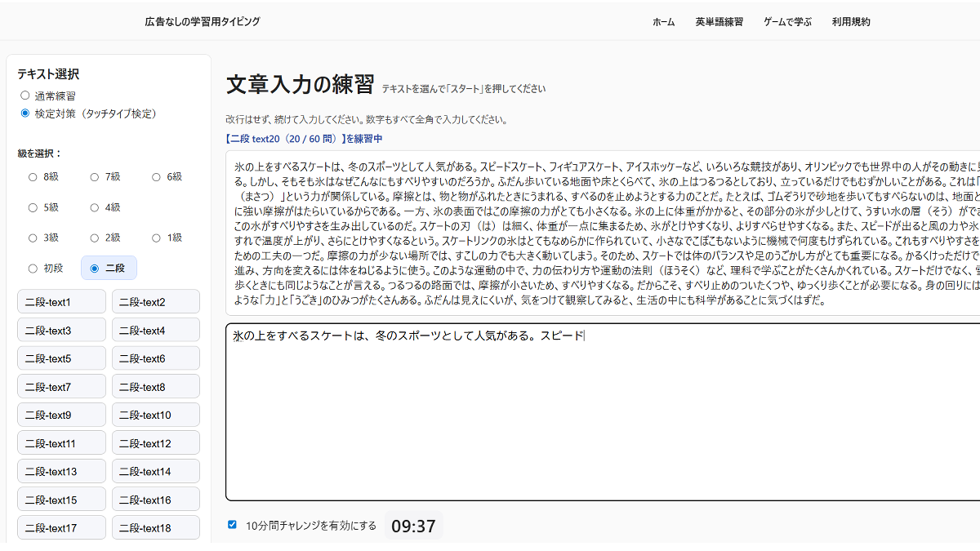The width and height of the screenshot is (980, 551).
Task: Select the 通常練習 radio button
Action: click(x=25, y=95)
